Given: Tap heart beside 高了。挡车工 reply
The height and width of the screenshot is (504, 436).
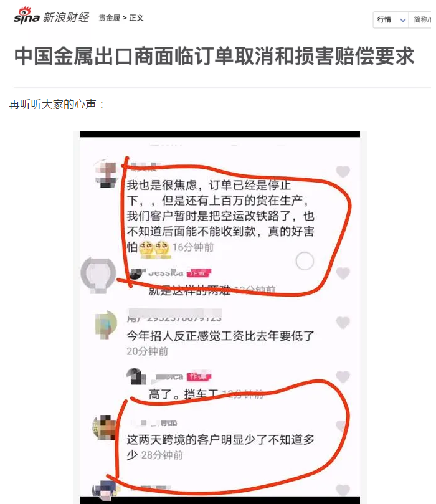Looking at the screenshot, I should [x=343, y=377].
